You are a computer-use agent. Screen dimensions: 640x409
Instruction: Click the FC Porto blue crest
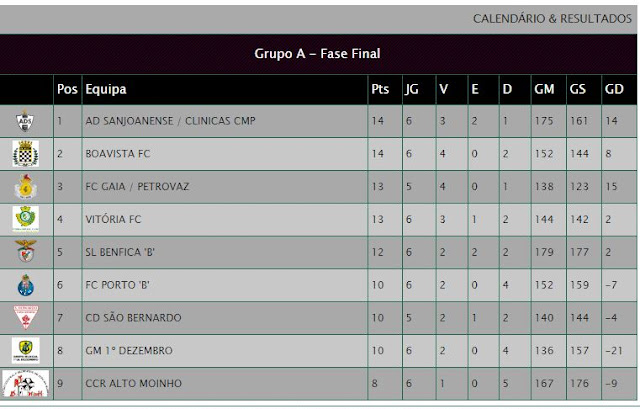[x=26, y=285]
